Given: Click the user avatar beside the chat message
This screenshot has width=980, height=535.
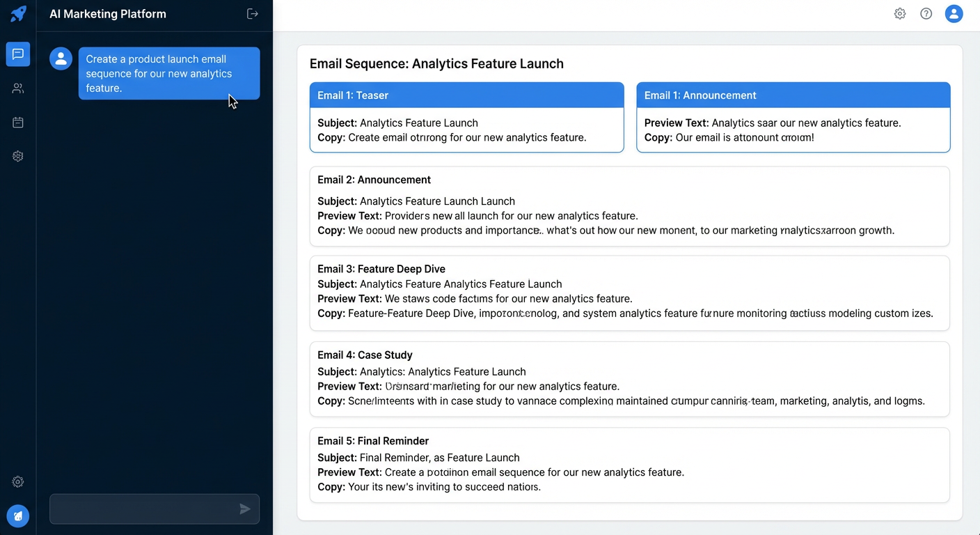Looking at the screenshot, I should (61, 59).
